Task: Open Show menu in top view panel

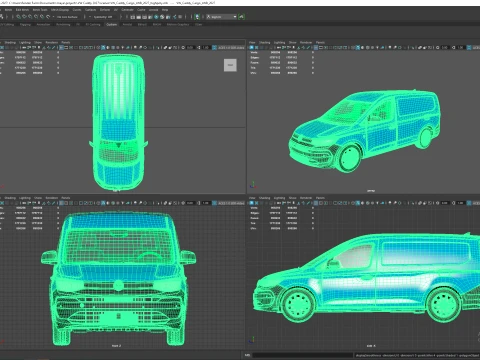Action: [38, 42]
